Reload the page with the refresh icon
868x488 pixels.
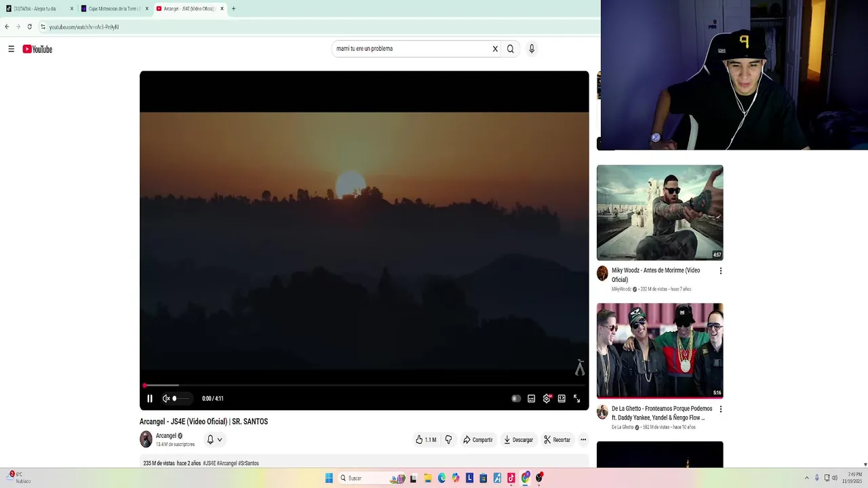(x=29, y=27)
